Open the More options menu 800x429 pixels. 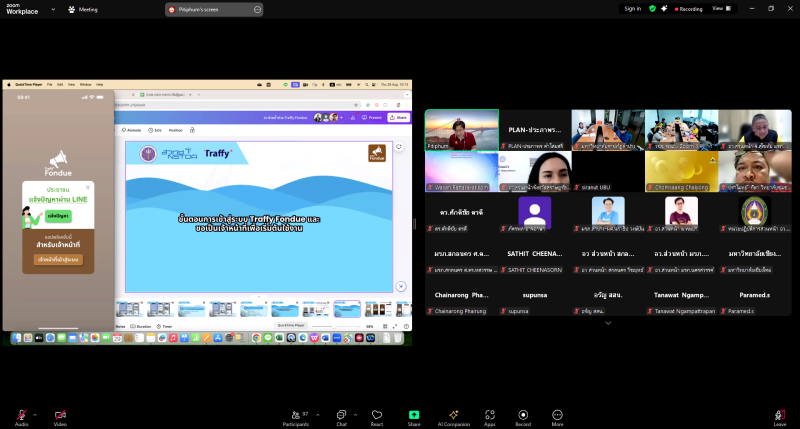[x=556, y=415]
